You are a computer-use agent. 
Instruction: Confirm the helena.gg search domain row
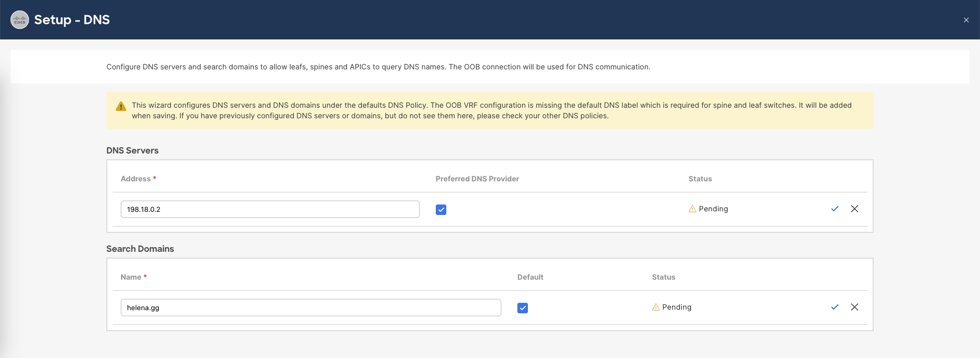coord(835,307)
